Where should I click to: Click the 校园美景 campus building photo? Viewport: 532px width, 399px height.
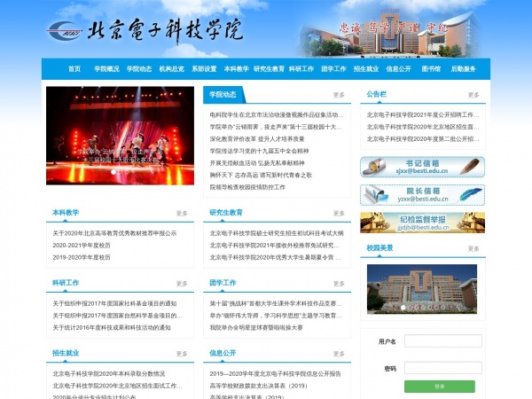click(422, 289)
